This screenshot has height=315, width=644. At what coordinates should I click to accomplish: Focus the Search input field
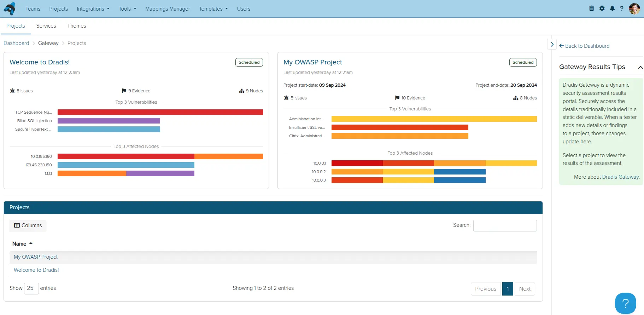[x=505, y=225]
